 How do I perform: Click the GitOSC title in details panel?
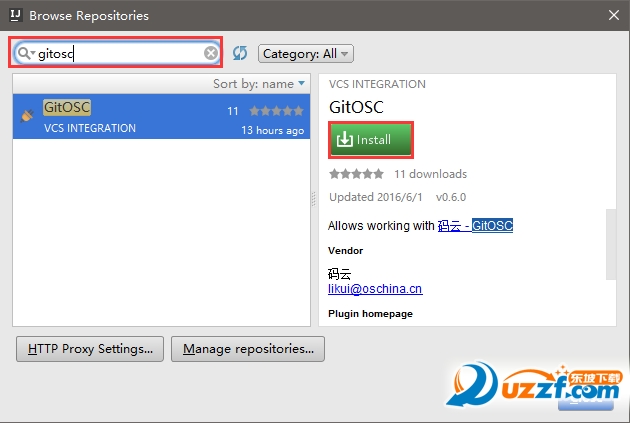tap(356, 107)
